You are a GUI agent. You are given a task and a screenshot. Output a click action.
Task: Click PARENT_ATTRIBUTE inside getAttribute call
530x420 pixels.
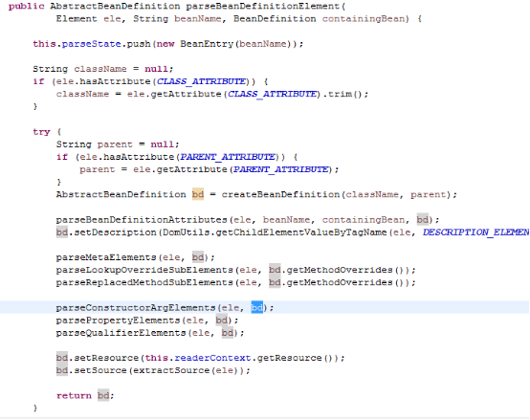[281, 169]
